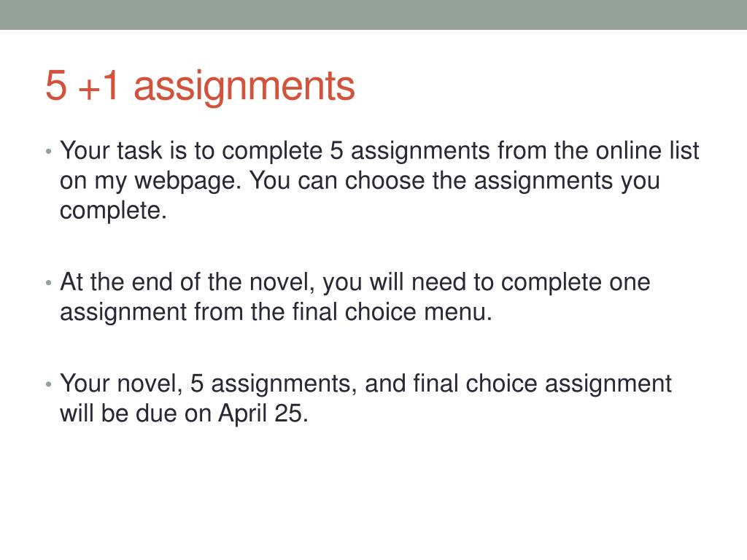Screen dimensions: 747x560
Task: Click the gray header bar at top
Action: pyautogui.click(x=373, y=15)
